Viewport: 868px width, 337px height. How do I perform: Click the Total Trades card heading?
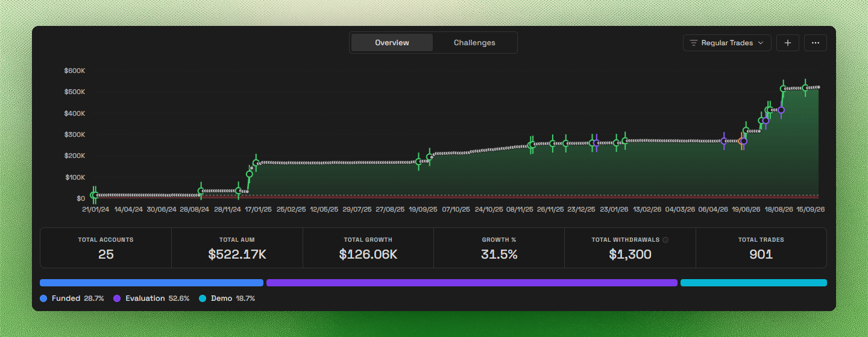click(x=761, y=240)
